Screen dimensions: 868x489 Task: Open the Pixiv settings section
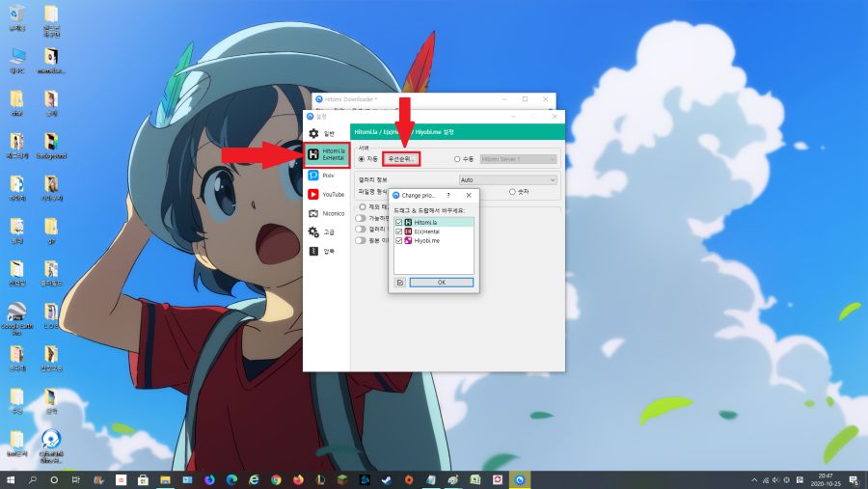coord(327,175)
